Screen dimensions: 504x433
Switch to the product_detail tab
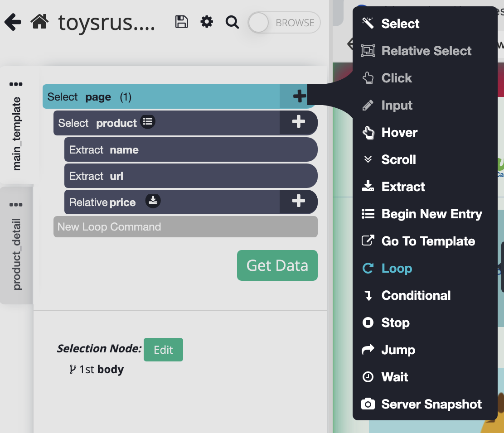pos(17,254)
